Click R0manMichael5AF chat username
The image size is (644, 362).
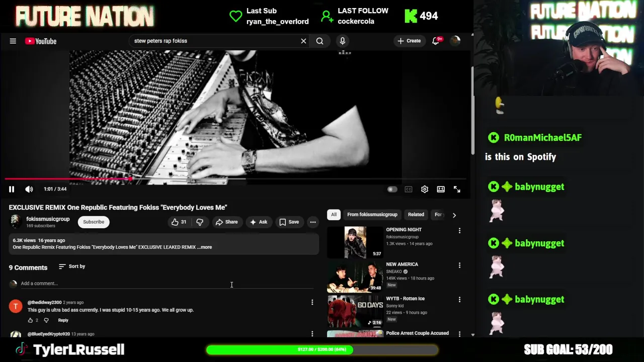(542, 138)
